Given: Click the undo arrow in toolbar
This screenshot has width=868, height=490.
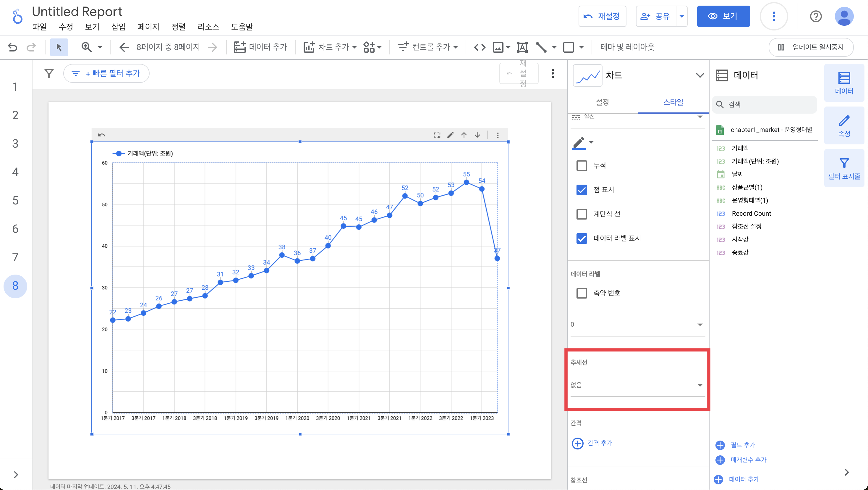Looking at the screenshot, I should (x=12, y=47).
